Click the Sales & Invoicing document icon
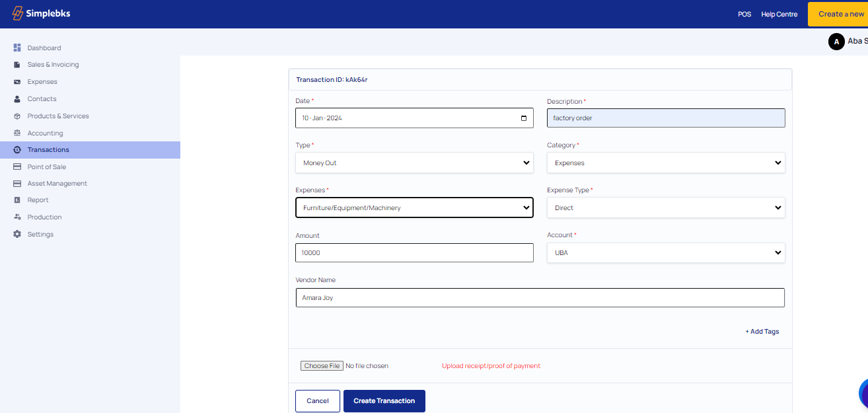Viewport: 868px width, 413px height. pos(17,65)
